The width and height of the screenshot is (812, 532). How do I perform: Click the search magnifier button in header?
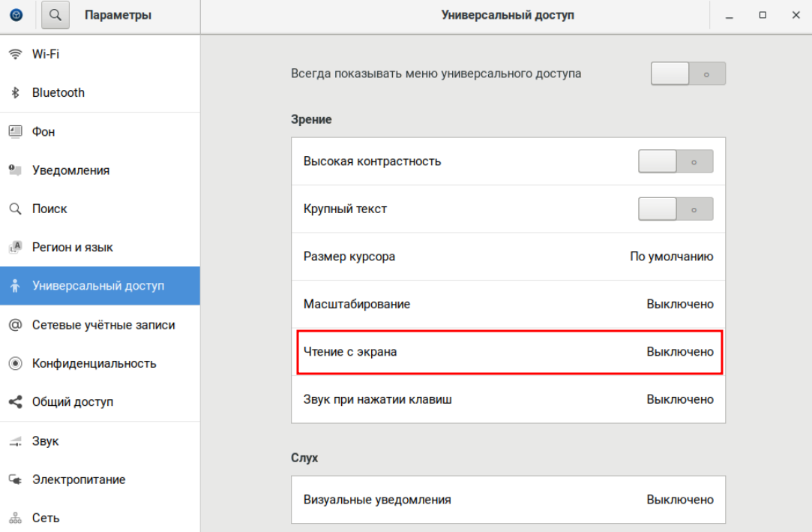coord(55,15)
